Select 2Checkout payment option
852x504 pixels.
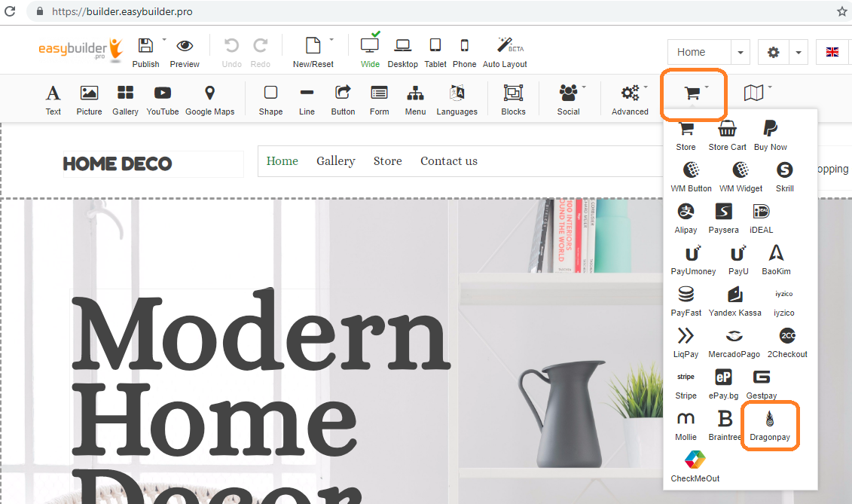pos(787,343)
